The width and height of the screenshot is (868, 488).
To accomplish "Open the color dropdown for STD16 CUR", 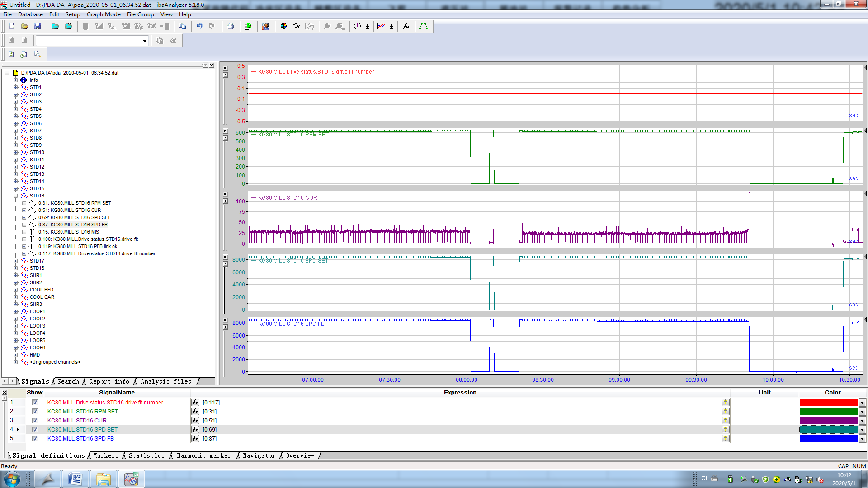I will coord(862,421).
